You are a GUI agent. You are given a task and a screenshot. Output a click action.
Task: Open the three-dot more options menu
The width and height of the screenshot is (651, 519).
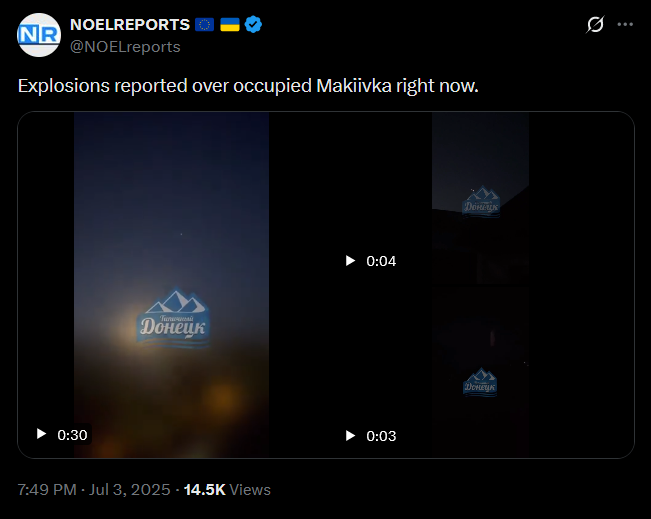point(625,24)
